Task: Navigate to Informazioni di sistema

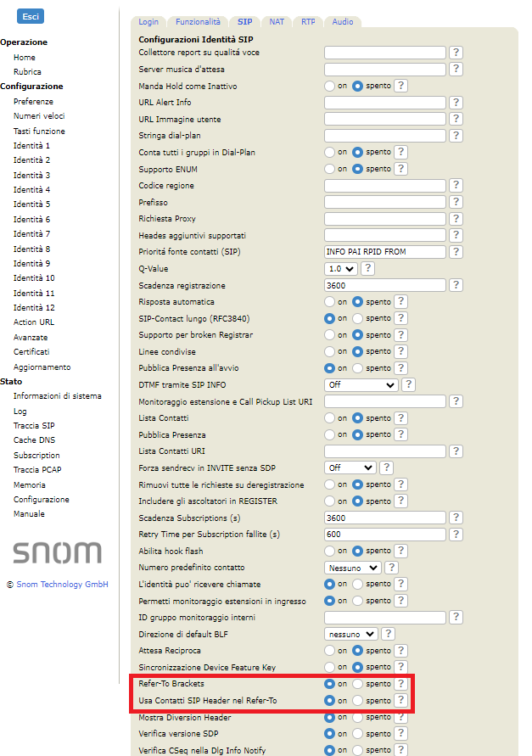Action: tap(58, 396)
